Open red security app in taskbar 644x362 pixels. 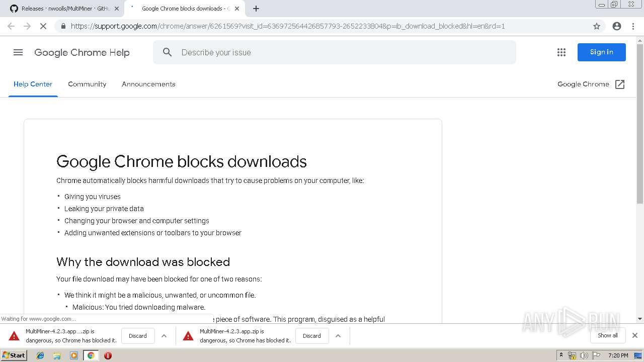(x=108, y=355)
